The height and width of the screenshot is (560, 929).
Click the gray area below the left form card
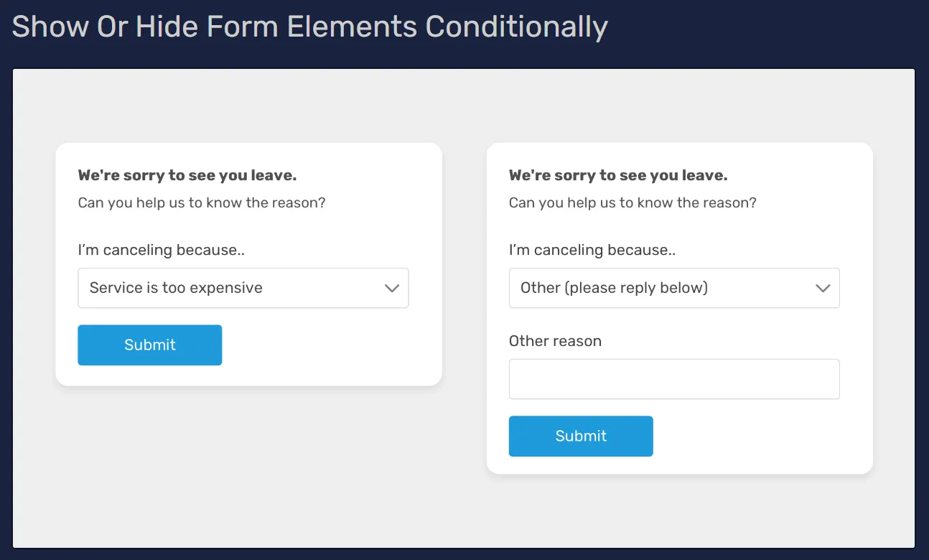[x=248, y=467]
